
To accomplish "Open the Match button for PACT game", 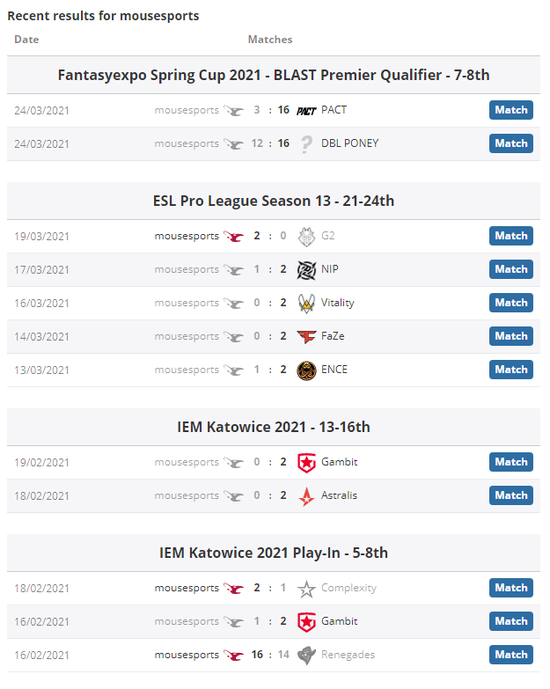I will pyautogui.click(x=511, y=110).
